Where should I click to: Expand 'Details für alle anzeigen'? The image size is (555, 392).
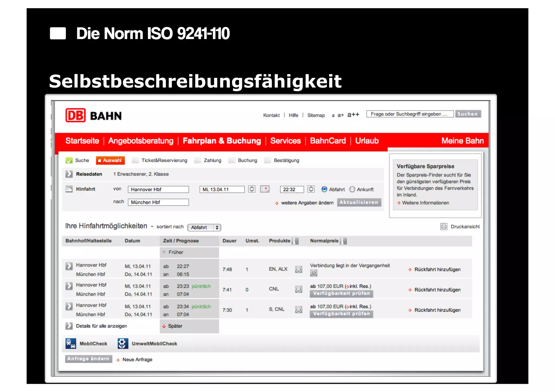[x=69, y=326]
